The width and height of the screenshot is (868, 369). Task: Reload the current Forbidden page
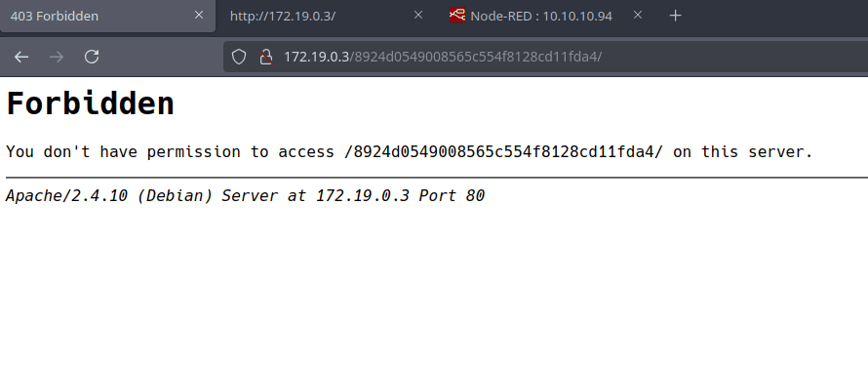92,57
